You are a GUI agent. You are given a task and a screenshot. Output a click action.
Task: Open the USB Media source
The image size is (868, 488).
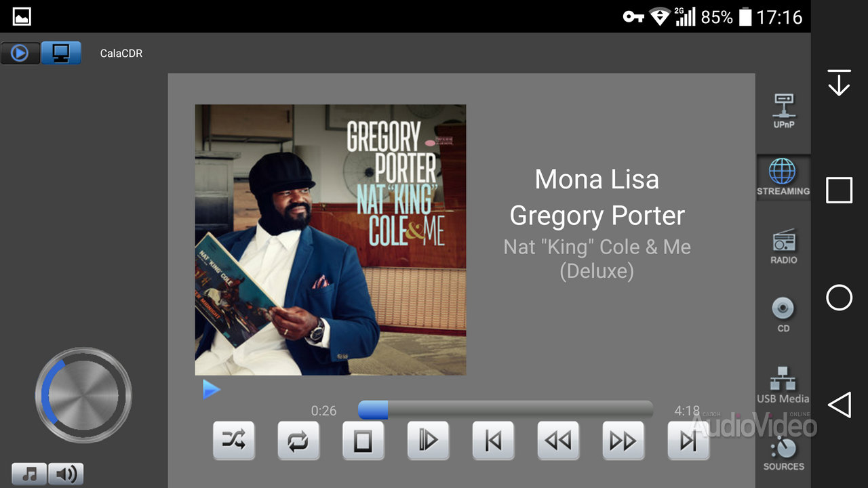click(x=783, y=385)
